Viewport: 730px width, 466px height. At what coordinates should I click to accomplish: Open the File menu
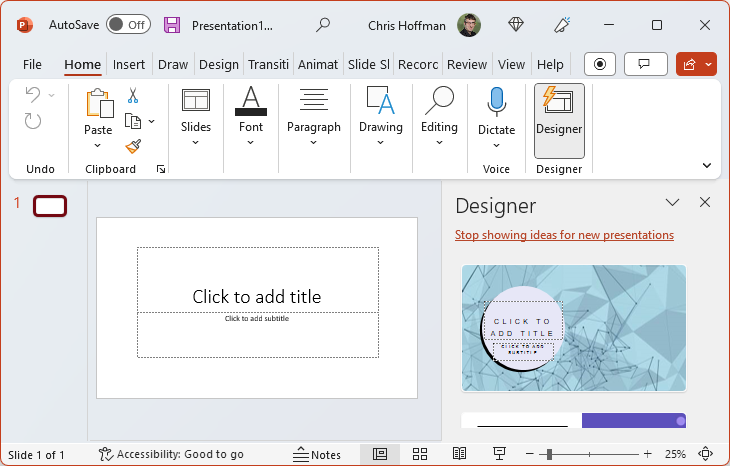pyautogui.click(x=32, y=65)
